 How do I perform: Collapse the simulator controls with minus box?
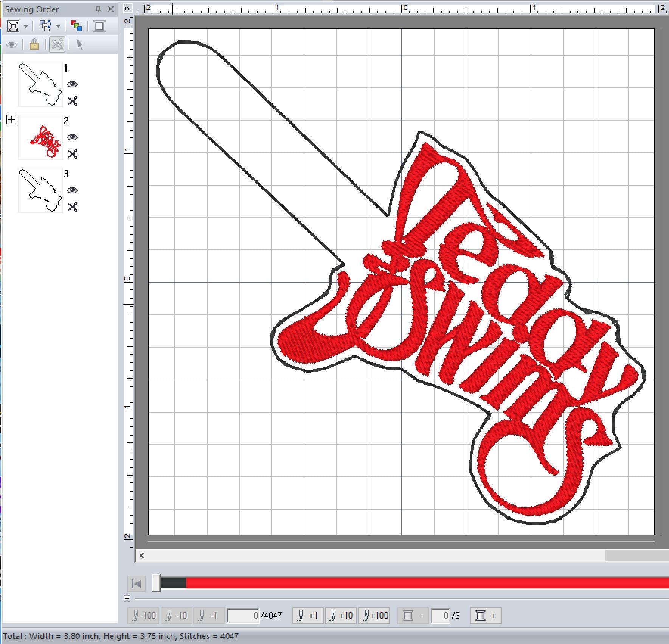pyautogui.click(x=127, y=599)
